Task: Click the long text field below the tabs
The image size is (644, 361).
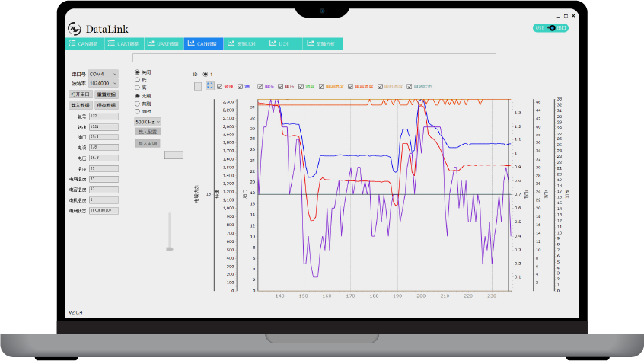Action: click(x=314, y=58)
